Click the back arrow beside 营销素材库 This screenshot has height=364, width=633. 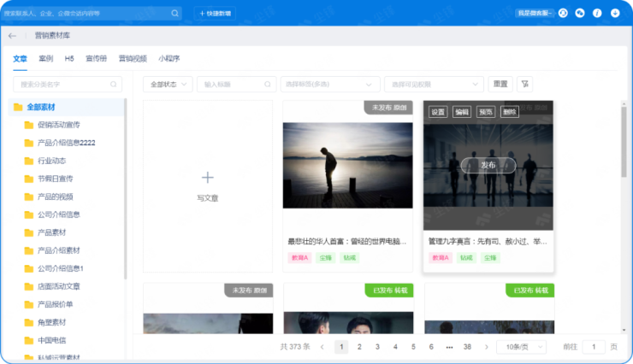(12, 36)
